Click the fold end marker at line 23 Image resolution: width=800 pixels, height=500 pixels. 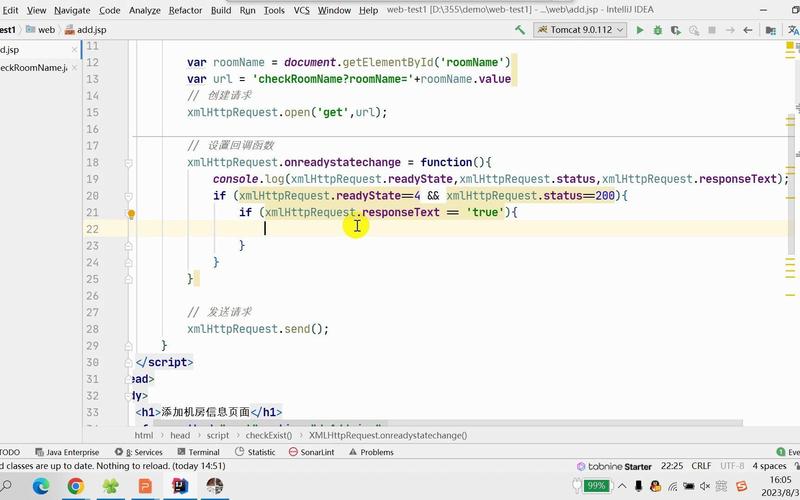[129, 246]
